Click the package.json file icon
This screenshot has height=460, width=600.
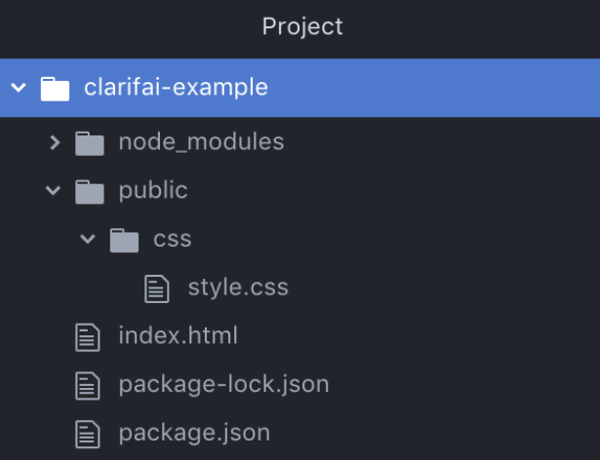point(89,434)
